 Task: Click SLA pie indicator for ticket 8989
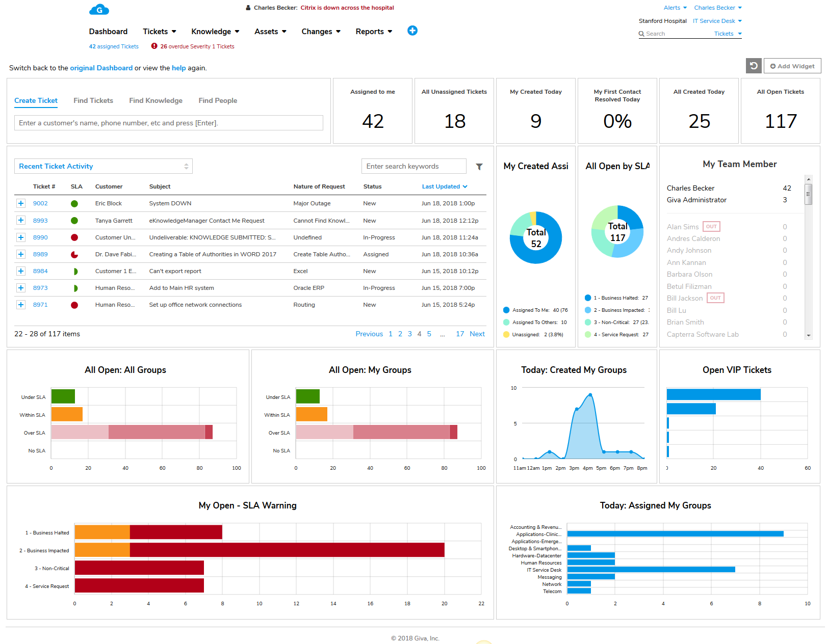coord(74,254)
